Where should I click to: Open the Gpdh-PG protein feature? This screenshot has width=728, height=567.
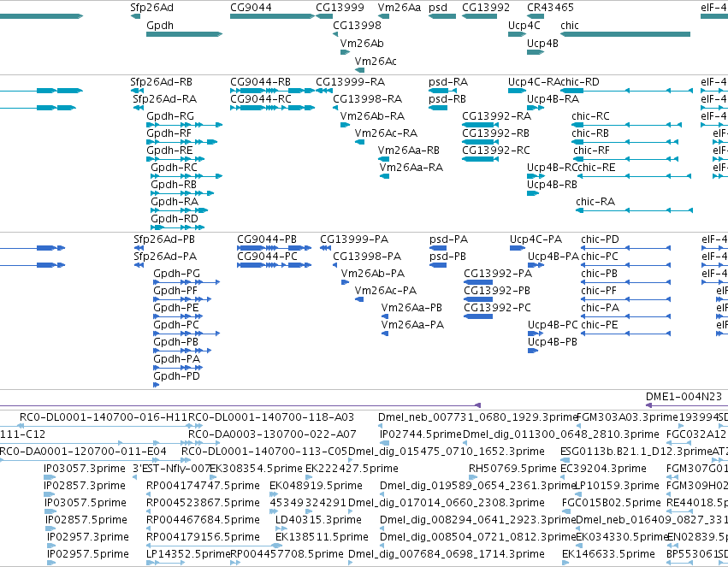tap(186, 282)
